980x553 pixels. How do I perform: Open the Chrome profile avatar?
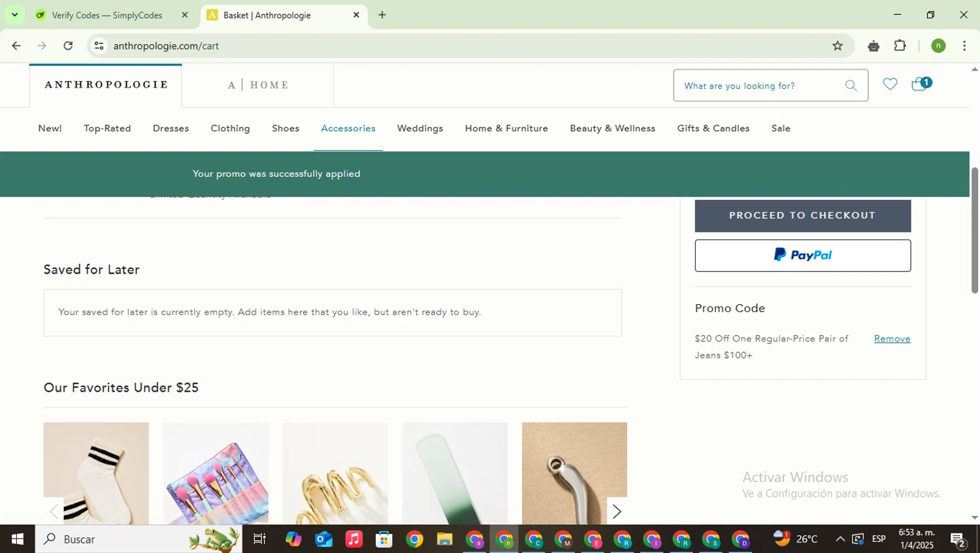point(938,46)
